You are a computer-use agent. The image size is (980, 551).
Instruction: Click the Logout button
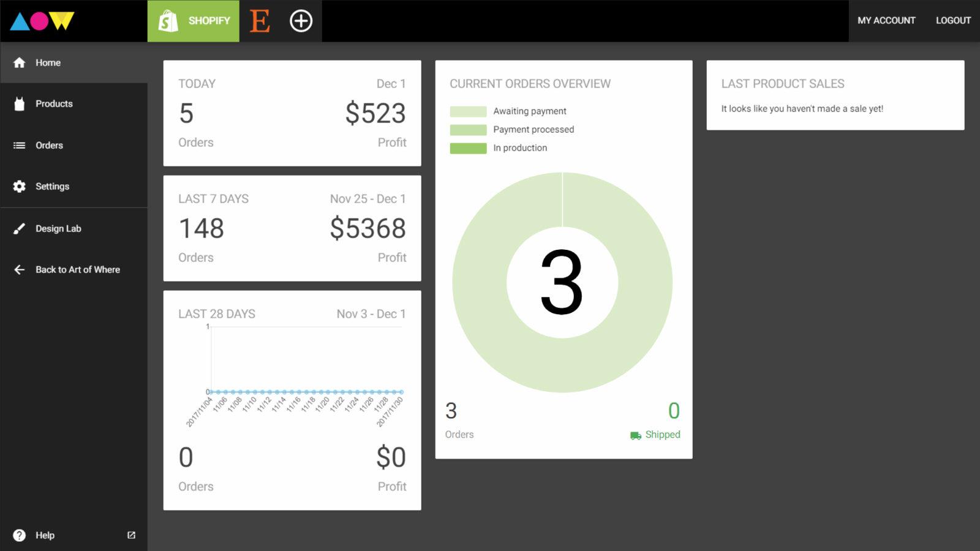953,20
